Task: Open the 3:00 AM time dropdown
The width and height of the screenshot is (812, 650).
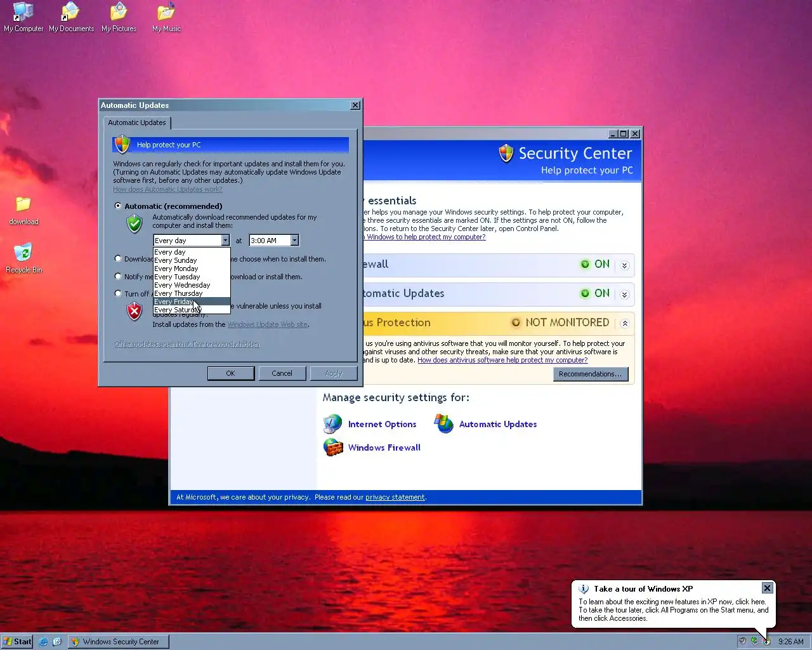Action: tap(294, 241)
